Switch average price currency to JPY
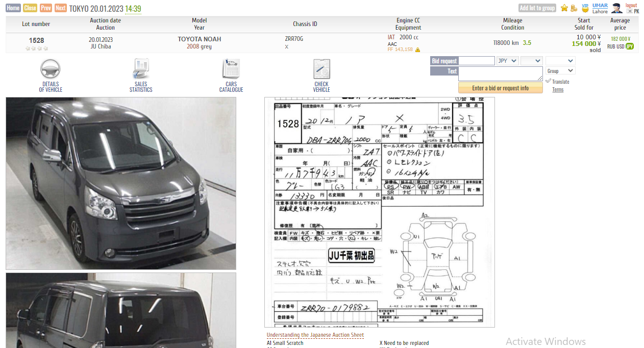This screenshot has height=348, width=644. pyautogui.click(x=630, y=46)
